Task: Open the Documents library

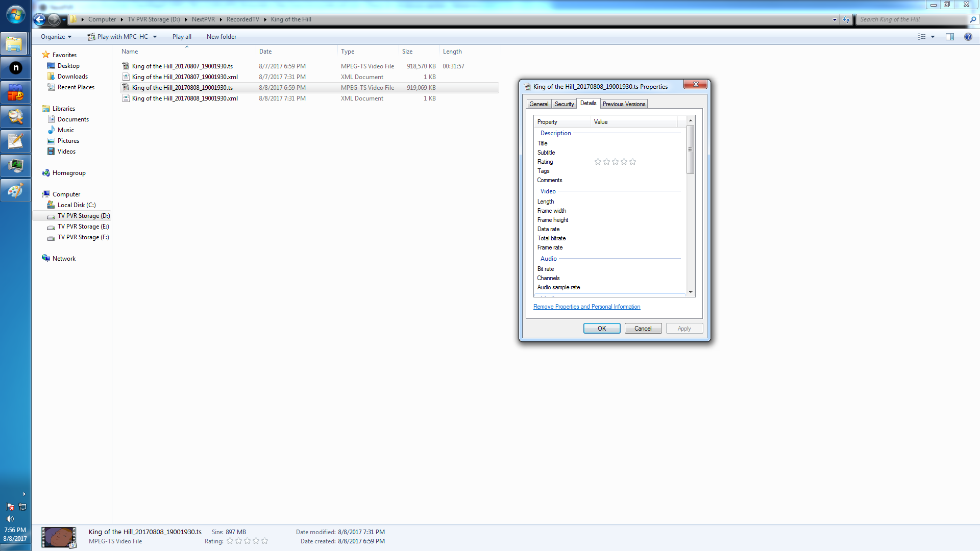Action: (x=73, y=119)
